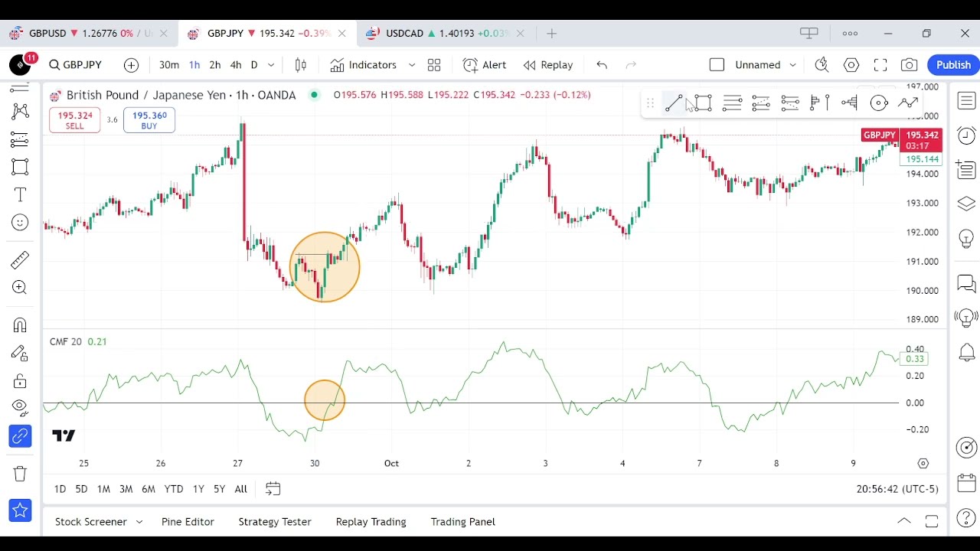Set chart range to 1D

(60, 489)
